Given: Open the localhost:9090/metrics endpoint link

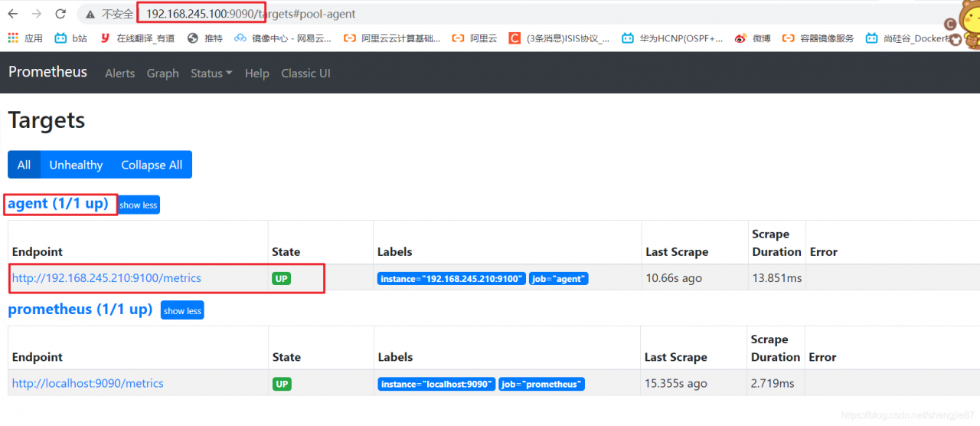Looking at the screenshot, I should coord(88,383).
